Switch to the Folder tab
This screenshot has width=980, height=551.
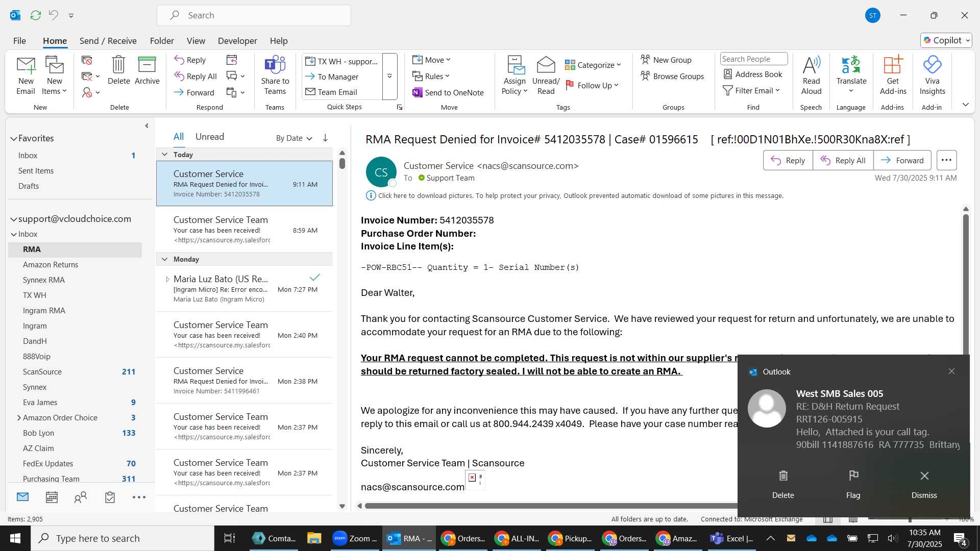pyautogui.click(x=162, y=41)
